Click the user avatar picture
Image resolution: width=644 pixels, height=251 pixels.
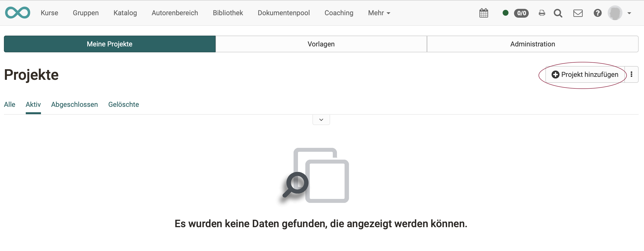[x=616, y=13]
